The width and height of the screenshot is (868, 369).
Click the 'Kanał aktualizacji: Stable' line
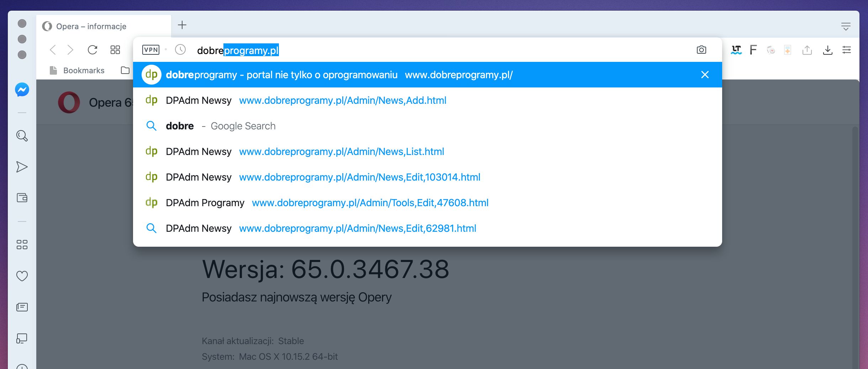[253, 341]
